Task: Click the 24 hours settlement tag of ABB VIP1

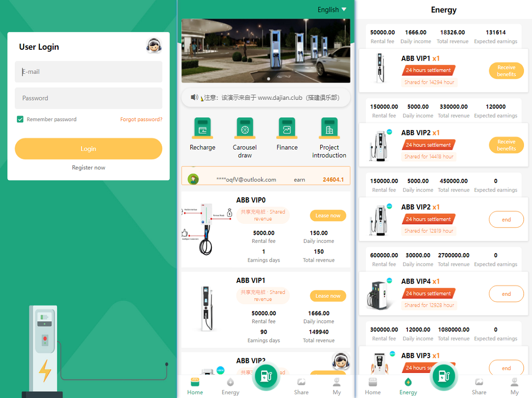Action: (x=428, y=70)
